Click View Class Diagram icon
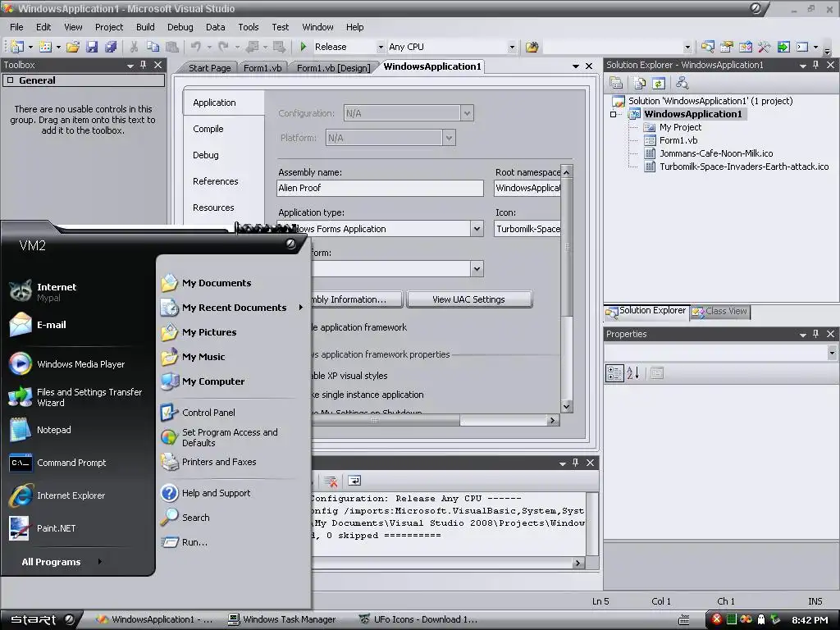Image resolution: width=840 pixels, height=630 pixels. (682, 83)
